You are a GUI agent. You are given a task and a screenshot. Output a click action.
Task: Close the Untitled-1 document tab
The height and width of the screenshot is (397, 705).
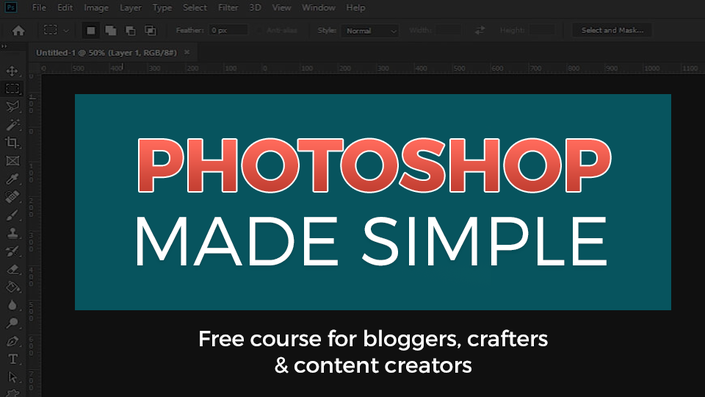[187, 52]
